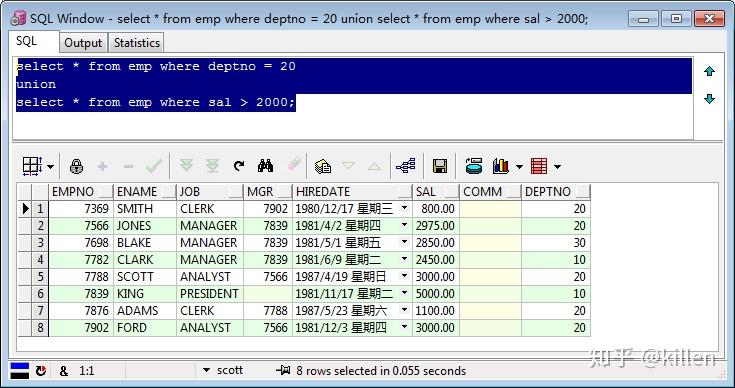Screen dimensions: 735x388
Task: Click the database icon next to save
Action: 473,166
